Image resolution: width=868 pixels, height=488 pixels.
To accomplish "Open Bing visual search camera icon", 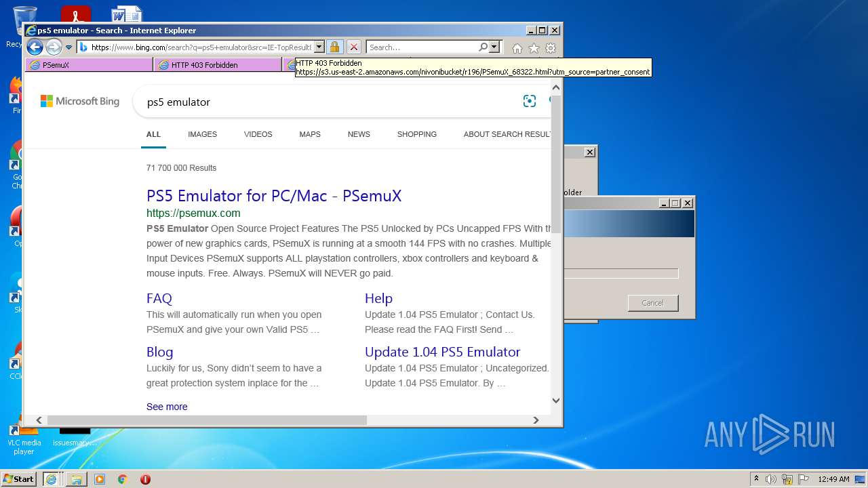I will tap(530, 101).
